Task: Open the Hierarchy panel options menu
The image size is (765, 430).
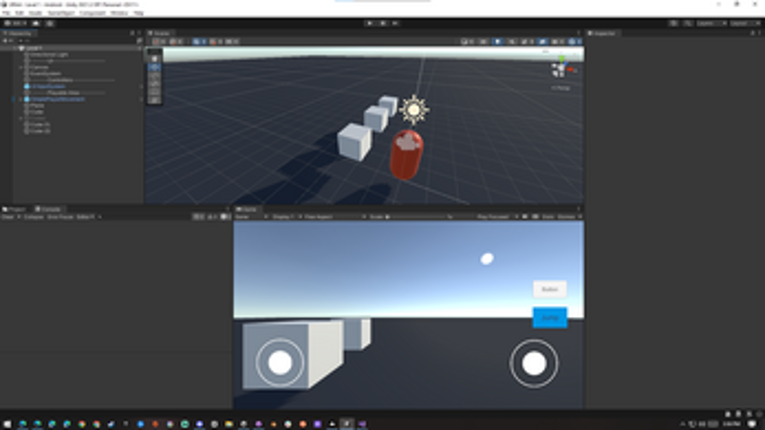Action: click(140, 33)
